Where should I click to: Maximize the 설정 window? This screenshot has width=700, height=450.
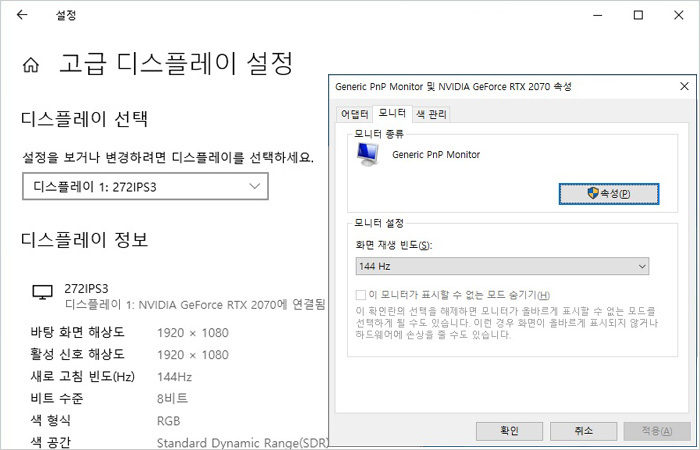[637, 16]
